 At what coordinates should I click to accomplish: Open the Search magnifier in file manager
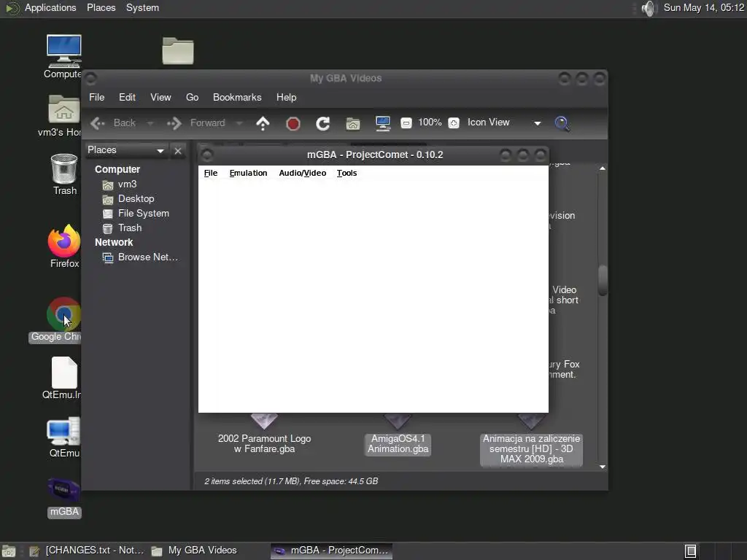tap(562, 123)
